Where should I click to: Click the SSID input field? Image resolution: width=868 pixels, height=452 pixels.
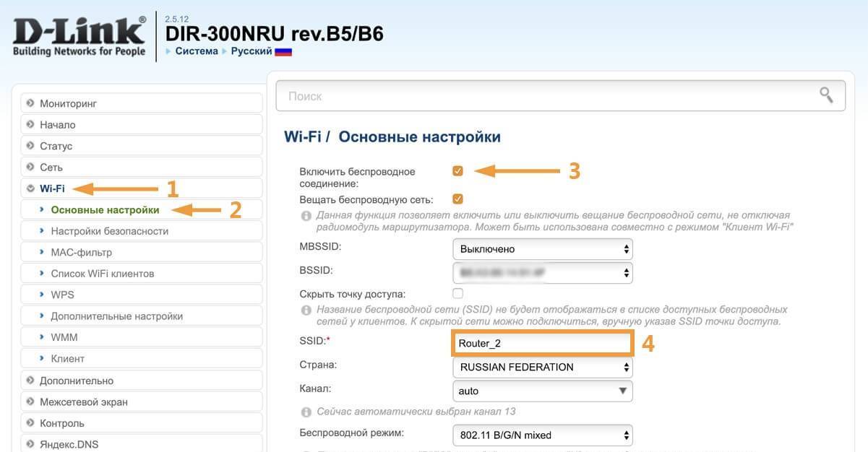pos(542,344)
